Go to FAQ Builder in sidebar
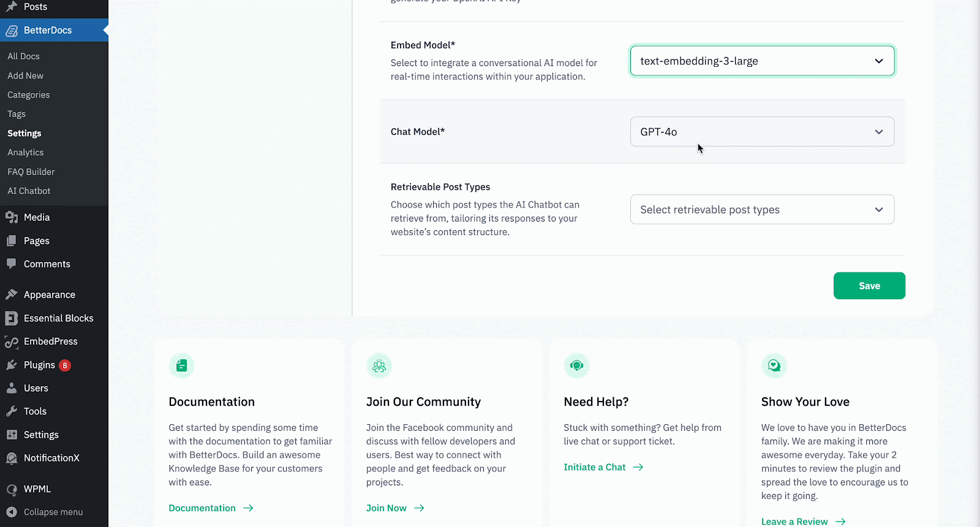This screenshot has height=527, width=980. [x=31, y=172]
